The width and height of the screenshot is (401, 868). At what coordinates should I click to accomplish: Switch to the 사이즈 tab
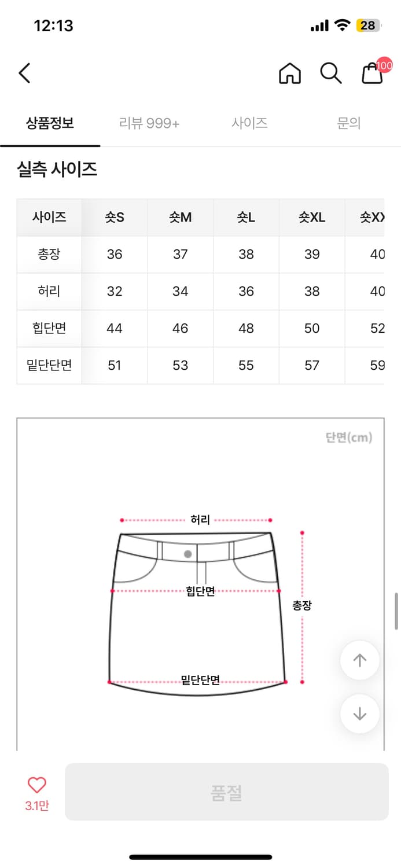[x=249, y=123]
